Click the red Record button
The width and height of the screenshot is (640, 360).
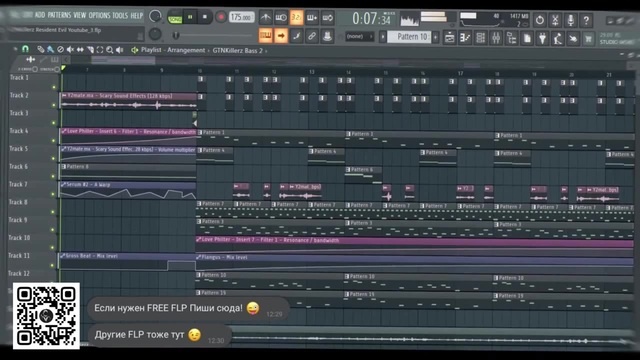(221, 17)
